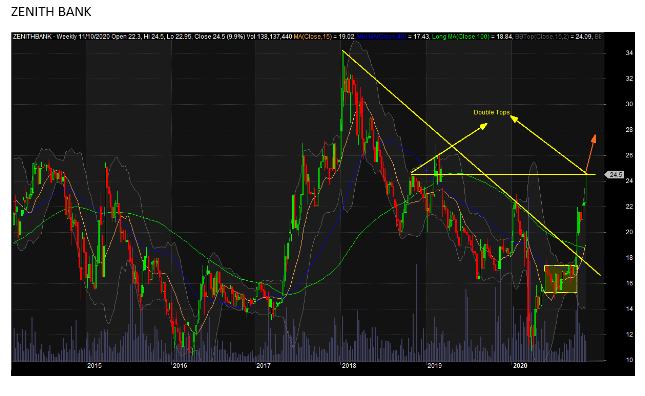Screen dimensions: 645x396
Task: Select the 2019 label on time axis
Action: point(434,365)
